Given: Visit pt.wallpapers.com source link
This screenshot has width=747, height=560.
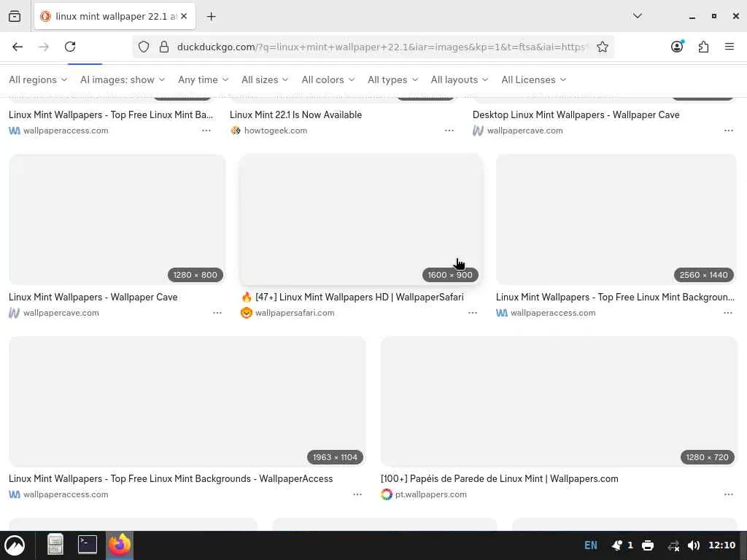Looking at the screenshot, I should coord(430,495).
